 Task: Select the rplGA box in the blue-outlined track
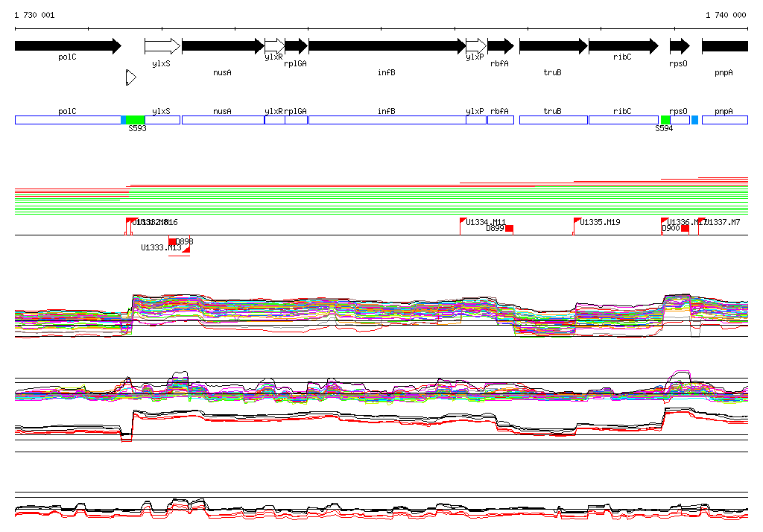click(297, 120)
